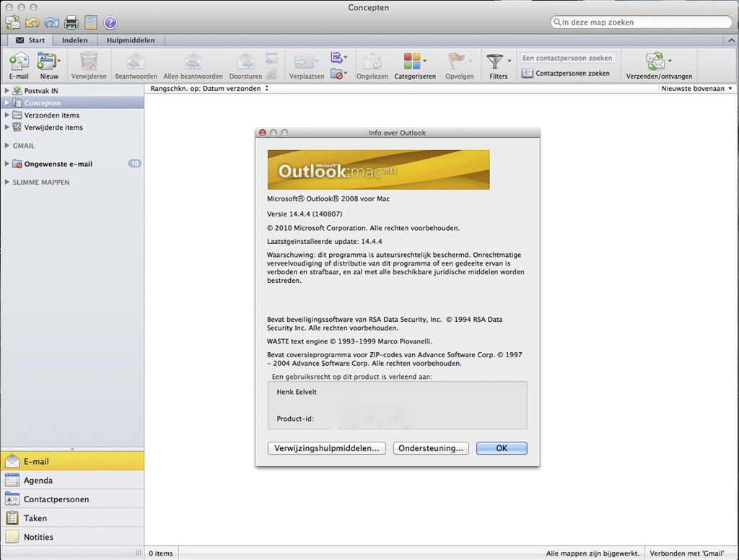Switch to the Hulpmiddelen tab
The width and height of the screenshot is (739, 560).
[131, 40]
